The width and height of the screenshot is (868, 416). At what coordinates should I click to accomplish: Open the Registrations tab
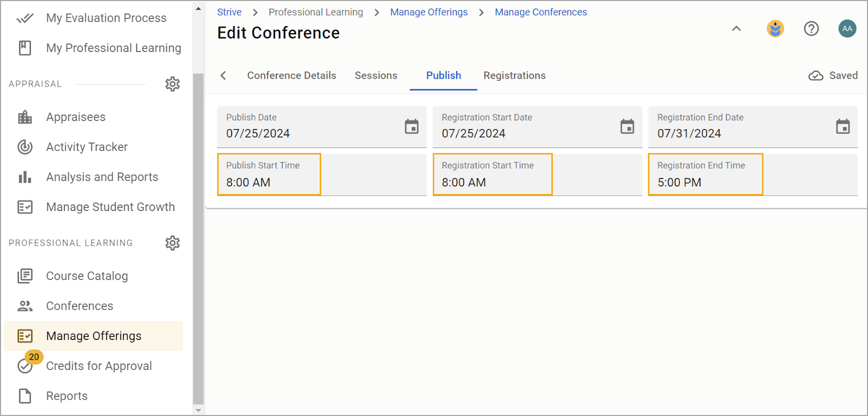[514, 75]
